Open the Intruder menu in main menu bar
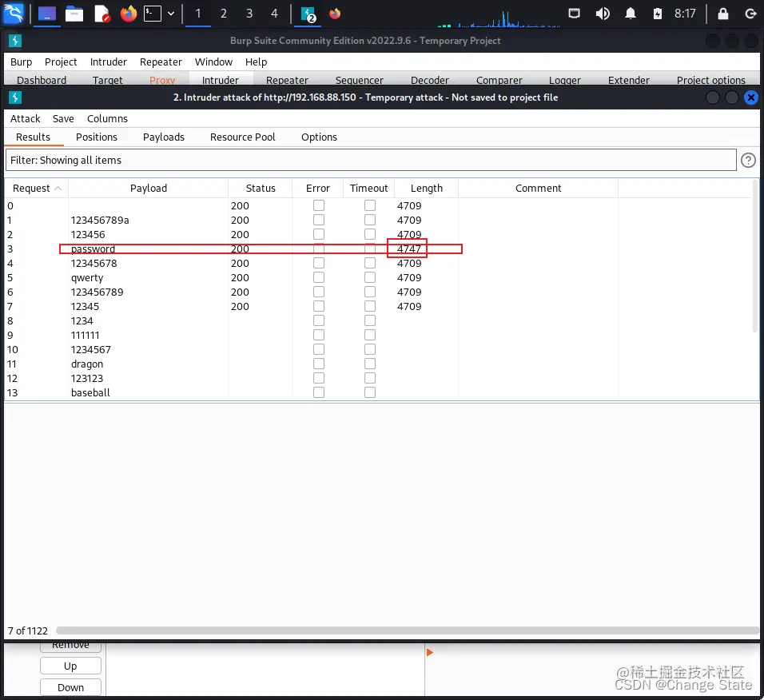764x700 pixels. (108, 62)
